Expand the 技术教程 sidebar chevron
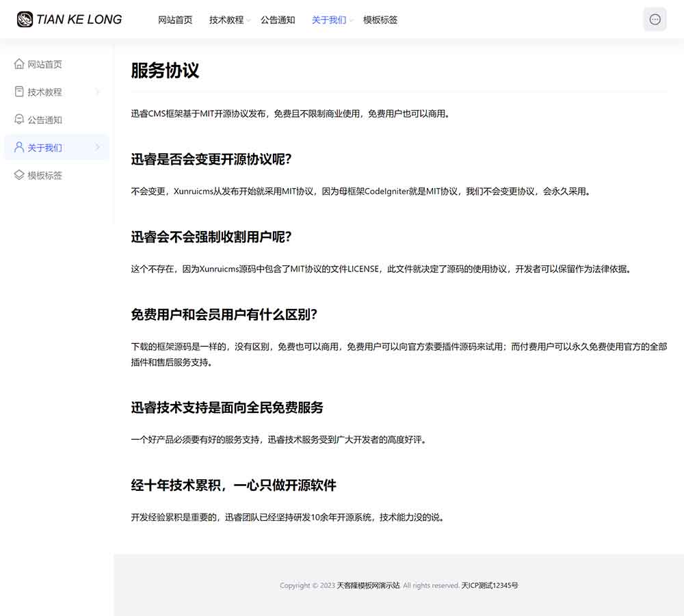Image resolution: width=684 pixels, height=616 pixels. (x=97, y=92)
